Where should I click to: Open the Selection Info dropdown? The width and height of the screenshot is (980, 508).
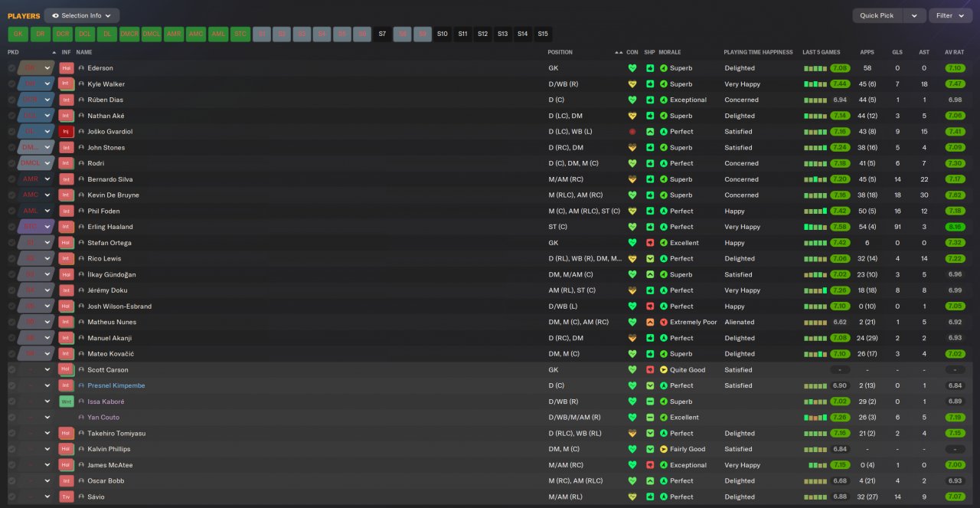[x=82, y=15]
